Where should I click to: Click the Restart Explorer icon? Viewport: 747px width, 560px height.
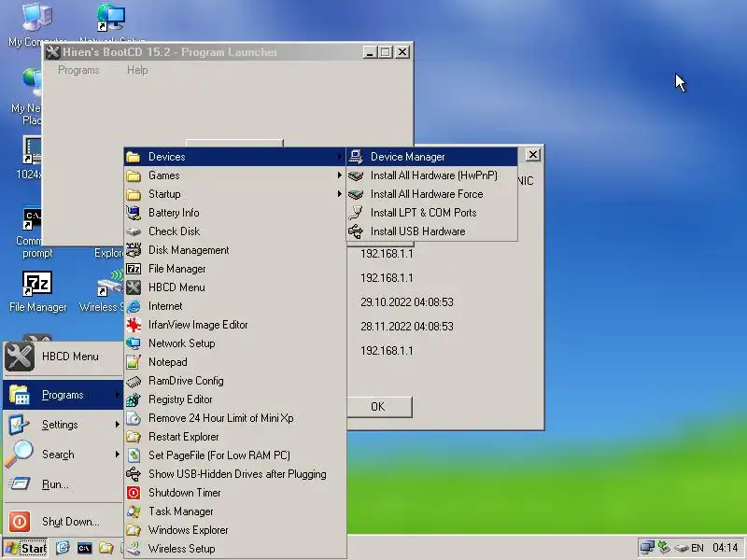click(x=134, y=437)
